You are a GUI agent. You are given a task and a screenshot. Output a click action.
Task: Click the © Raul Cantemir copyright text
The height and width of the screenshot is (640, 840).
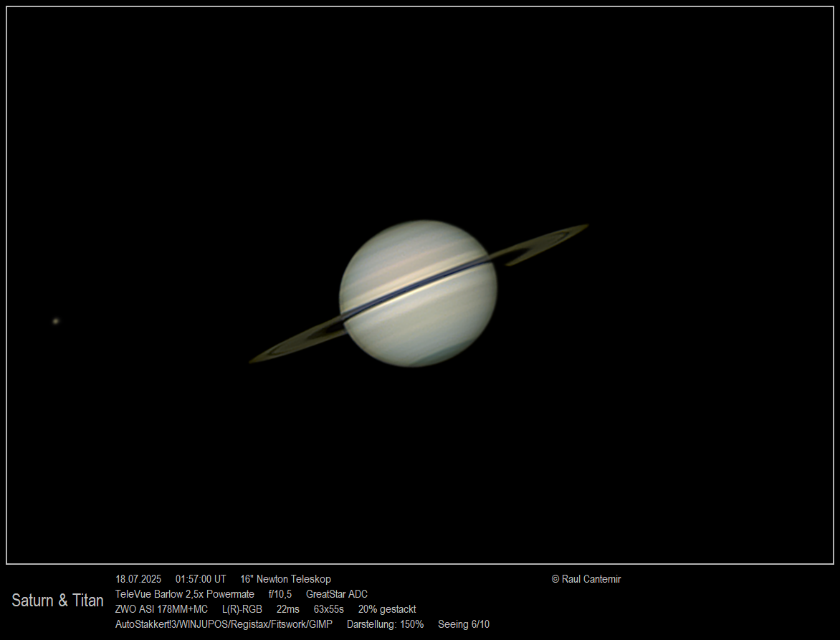586,579
